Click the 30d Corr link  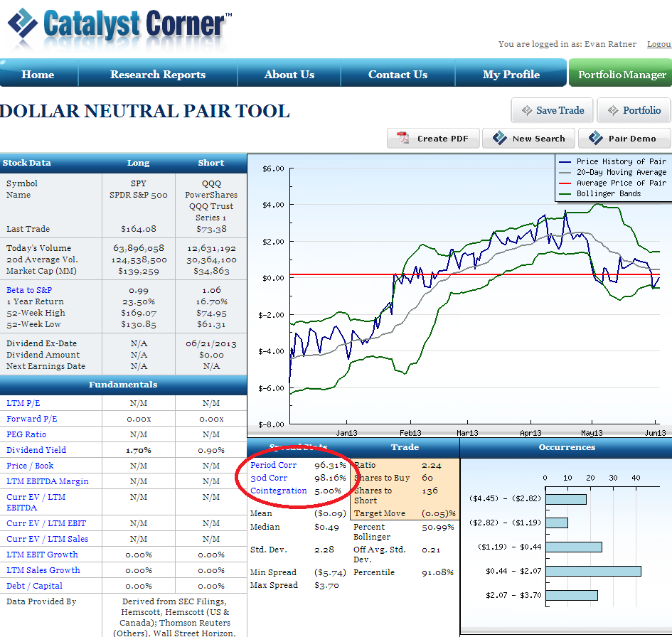point(269,478)
